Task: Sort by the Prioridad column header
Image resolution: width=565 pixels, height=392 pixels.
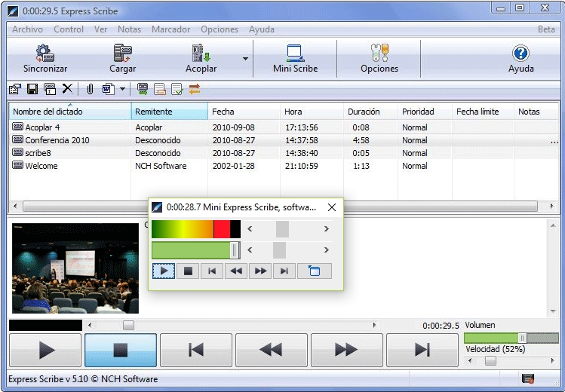Action: click(425, 112)
